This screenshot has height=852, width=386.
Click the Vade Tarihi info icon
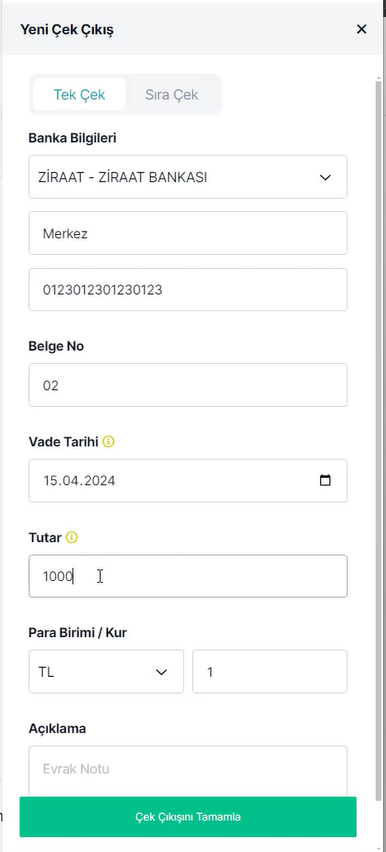click(108, 442)
